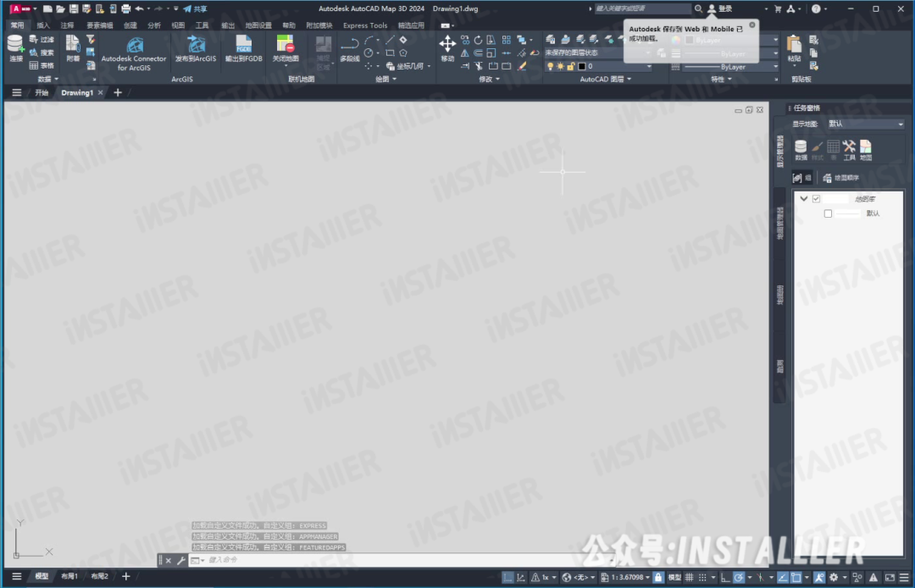Click the mirror tool in 修改 panel
Screen dimensions: 915x588
pyautogui.click(x=464, y=53)
